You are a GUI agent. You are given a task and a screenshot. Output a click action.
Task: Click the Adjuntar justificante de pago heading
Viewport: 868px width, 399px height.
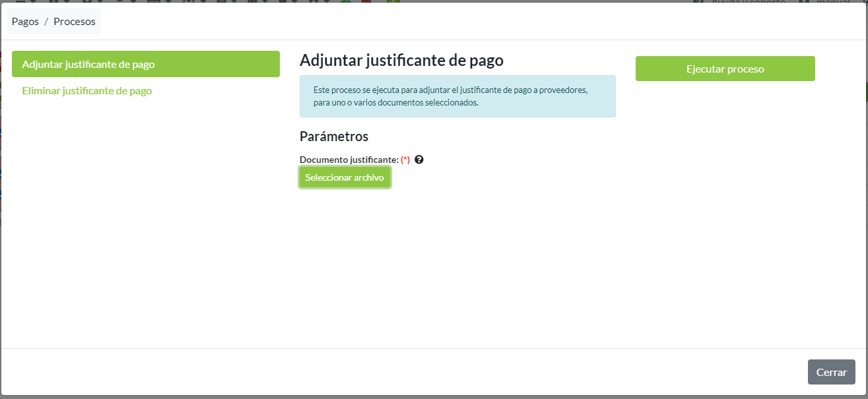point(401,61)
